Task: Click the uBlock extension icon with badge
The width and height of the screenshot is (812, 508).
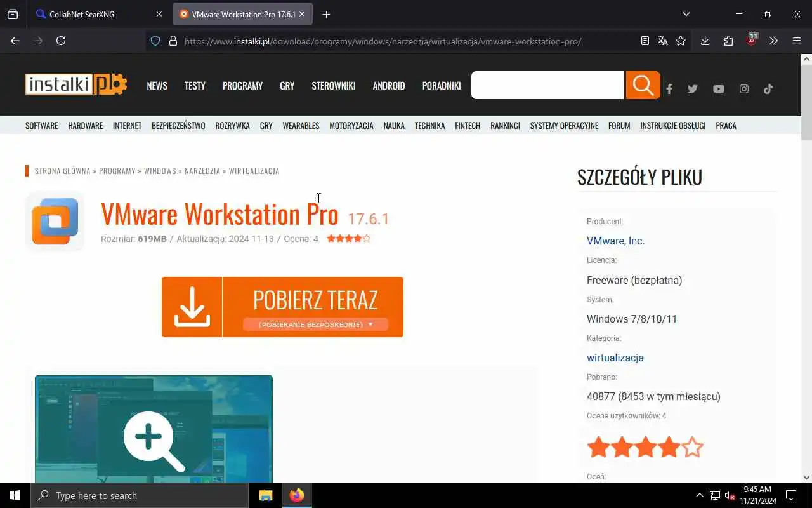Action: [x=752, y=40]
